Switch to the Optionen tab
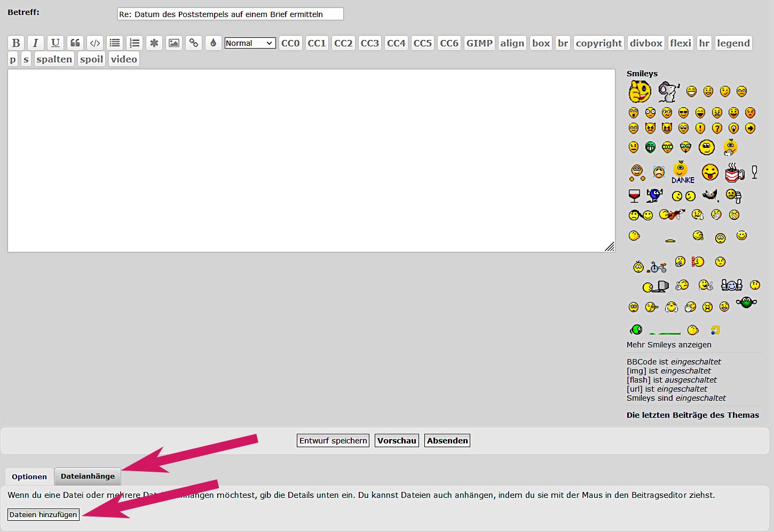This screenshot has height=532, width=774. coord(29,477)
